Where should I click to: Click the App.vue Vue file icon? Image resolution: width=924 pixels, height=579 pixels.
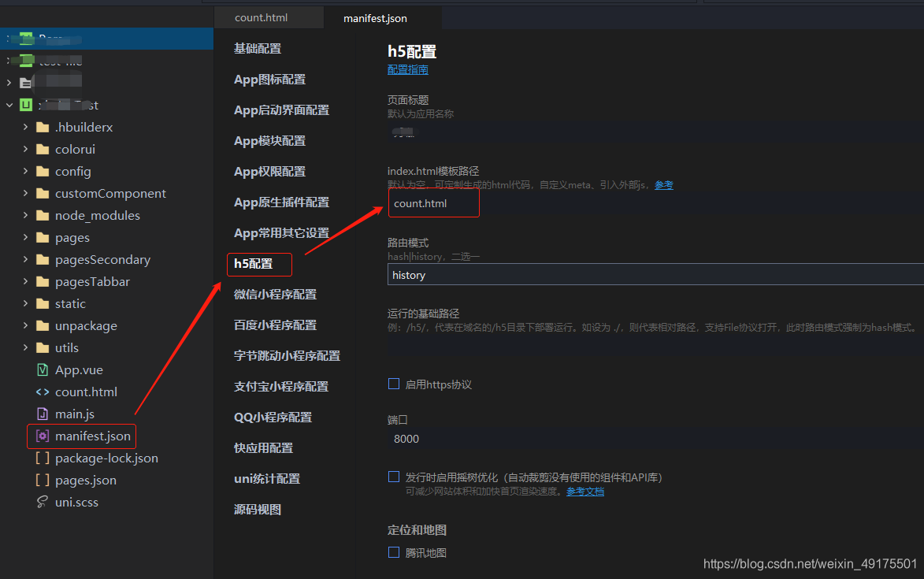43,370
